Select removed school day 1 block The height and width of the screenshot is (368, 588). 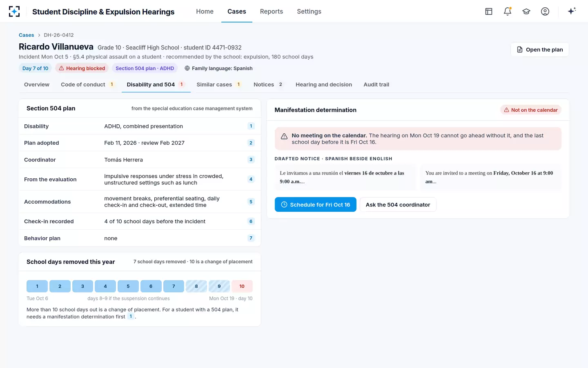(37, 286)
